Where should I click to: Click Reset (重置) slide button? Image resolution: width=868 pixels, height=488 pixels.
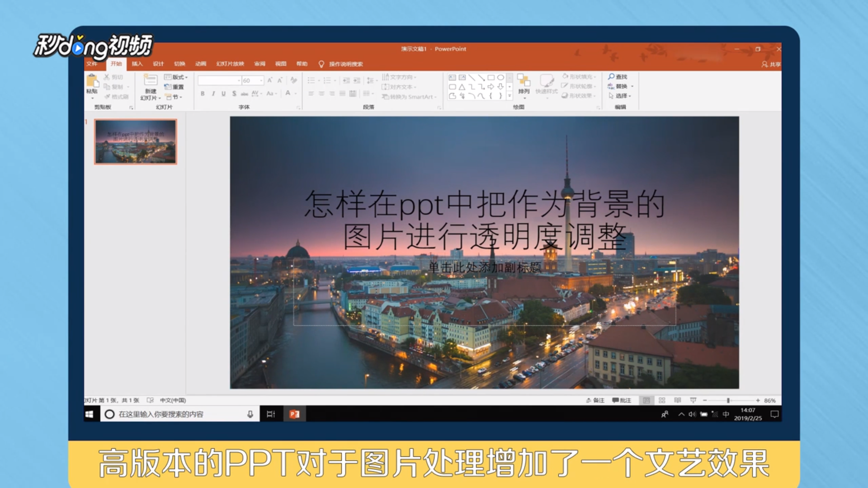[174, 87]
